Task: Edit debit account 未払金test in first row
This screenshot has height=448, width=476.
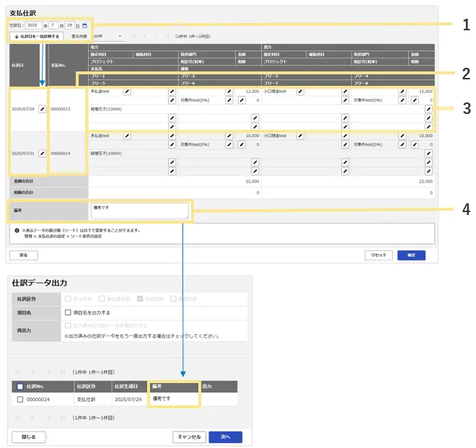Action: (x=127, y=92)
